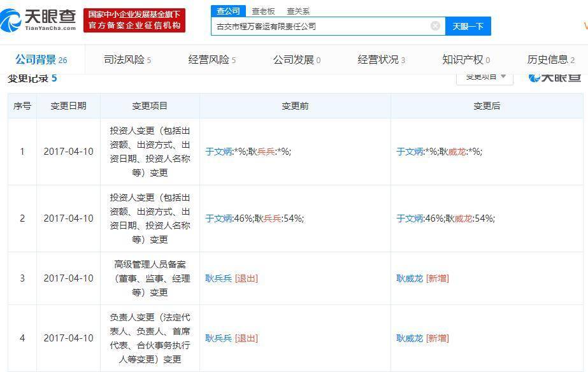588x372 pixels.
Task: Click 耿兵兵 link in row three
Action: pyautogui.click(x=219, y=278)
